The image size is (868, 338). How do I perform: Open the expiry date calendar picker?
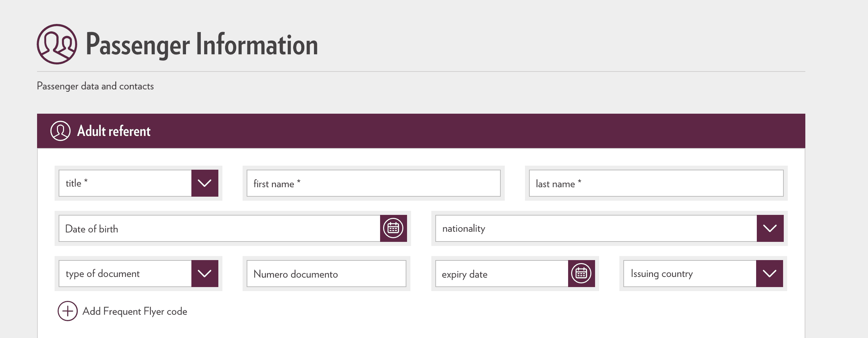pos(581,274)
